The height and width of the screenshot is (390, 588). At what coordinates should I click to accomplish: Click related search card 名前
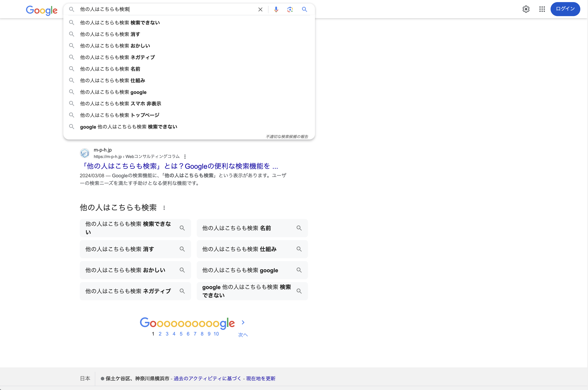[252, 228]
